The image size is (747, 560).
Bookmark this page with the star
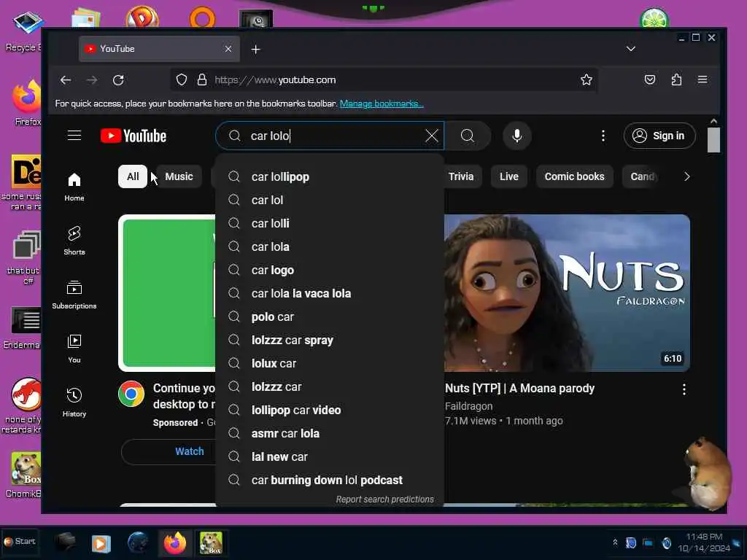pyautogui.click(x=587, y=80)
